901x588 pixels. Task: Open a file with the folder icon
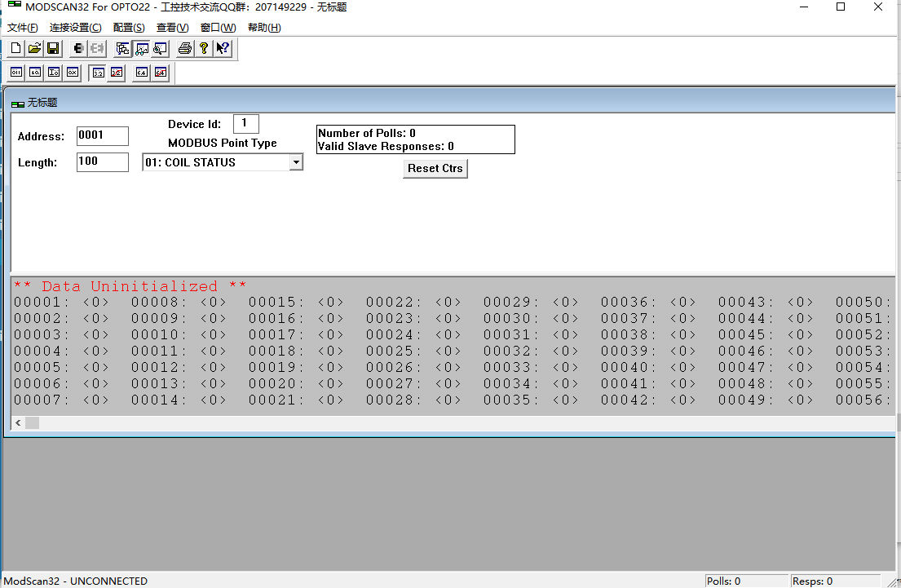click(34, 49)
